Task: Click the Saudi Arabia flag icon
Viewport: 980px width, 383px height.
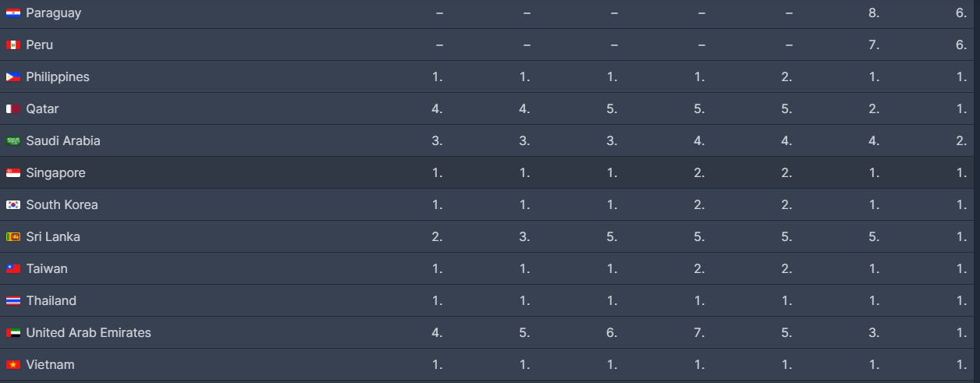Action: pos(13,141)
